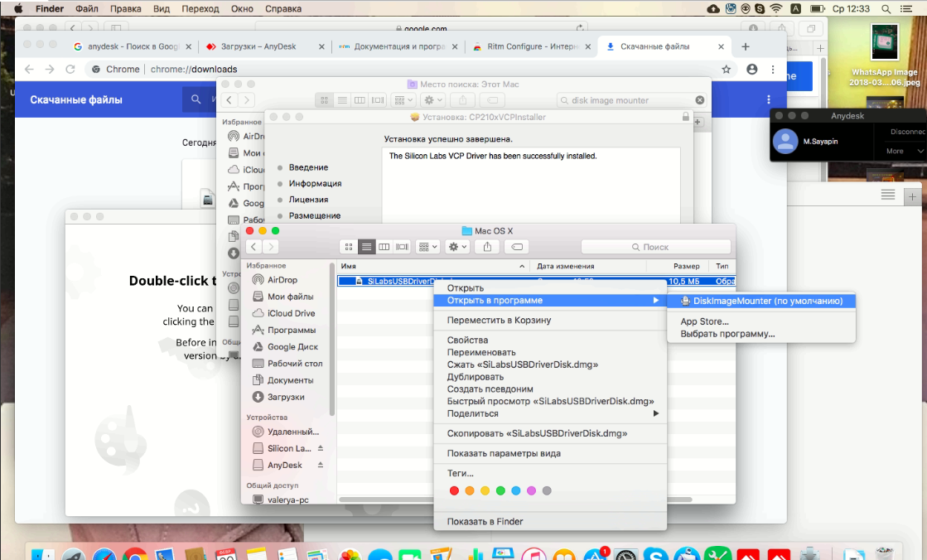Expand the More dropdown in Anydesk panel
927x560 pixels.
point(905,152)
